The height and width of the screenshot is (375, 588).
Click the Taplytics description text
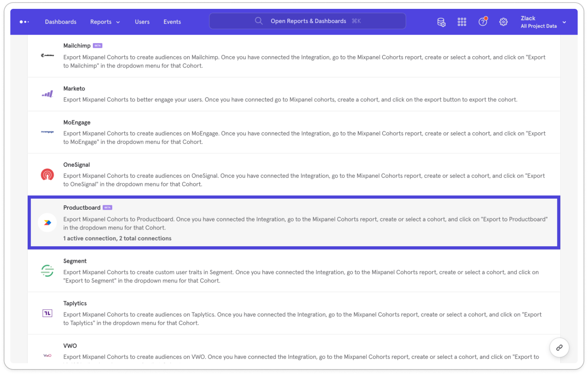tap(302, 319)
